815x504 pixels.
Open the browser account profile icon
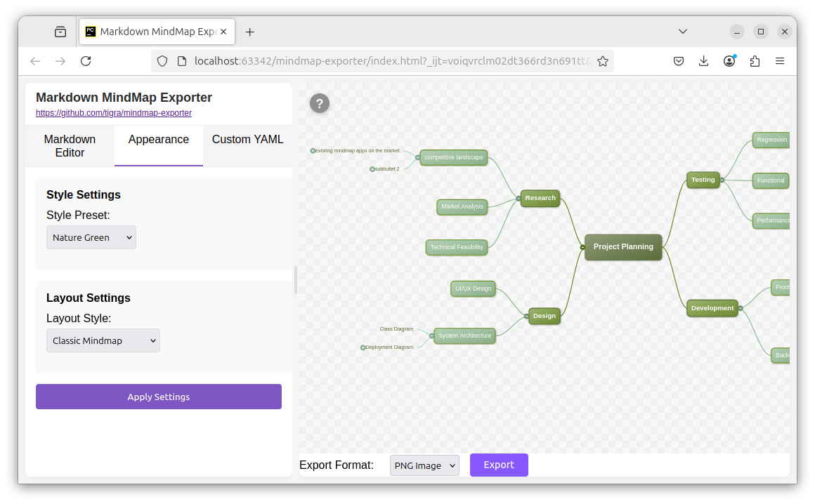pos(729,61)
